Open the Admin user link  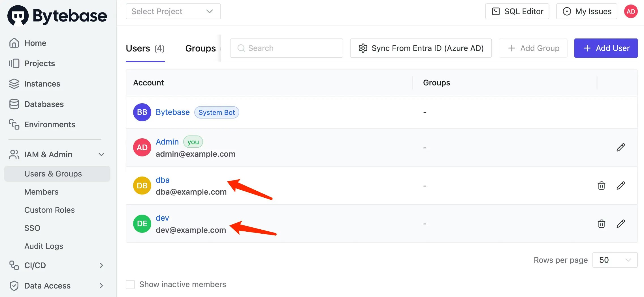[x=167, y=142]
